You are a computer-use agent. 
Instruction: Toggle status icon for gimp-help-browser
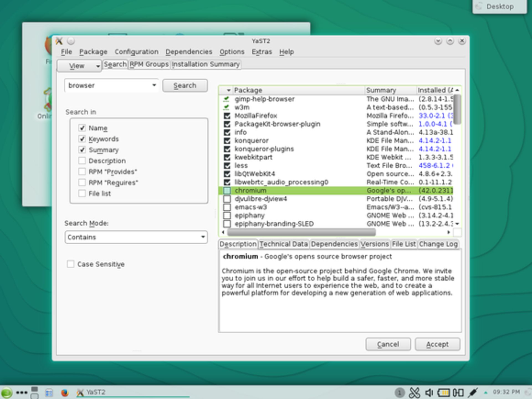tap(227, 99)
